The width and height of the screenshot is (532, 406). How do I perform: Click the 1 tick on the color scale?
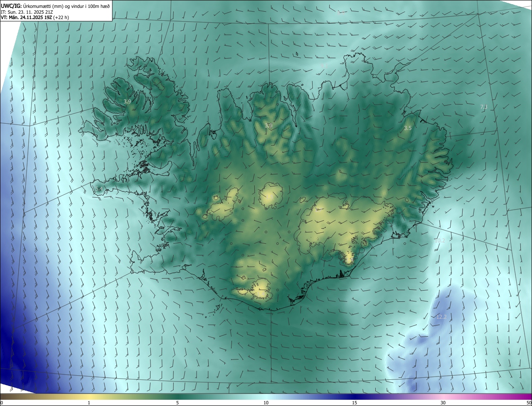89,403
